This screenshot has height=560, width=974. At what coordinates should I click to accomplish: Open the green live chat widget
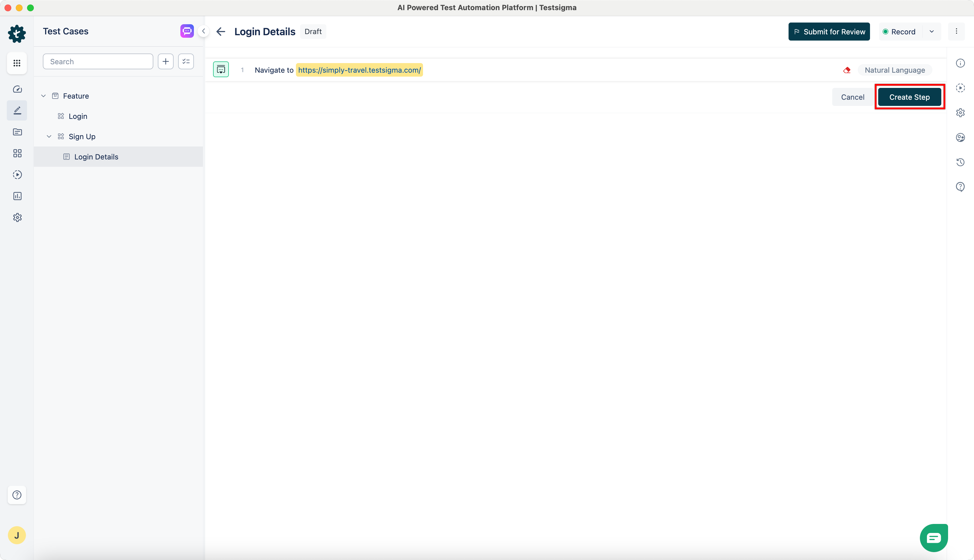click(934, 538)
